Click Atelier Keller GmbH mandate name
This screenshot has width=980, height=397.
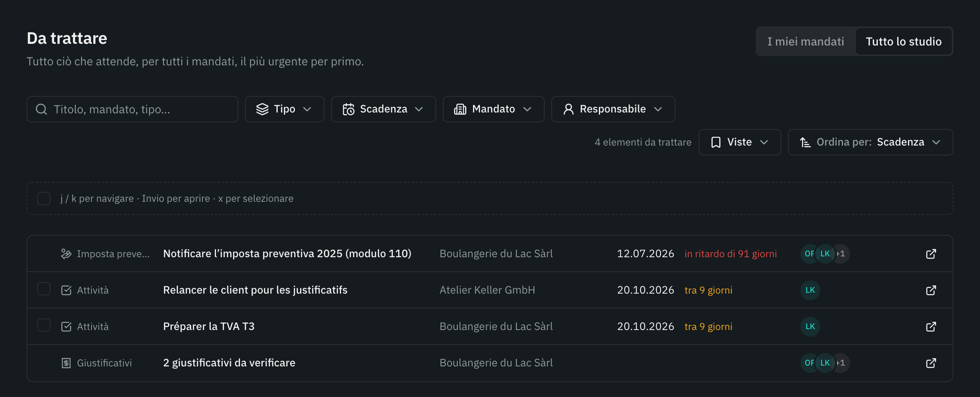pyautogui.click(x=487, y=290)
